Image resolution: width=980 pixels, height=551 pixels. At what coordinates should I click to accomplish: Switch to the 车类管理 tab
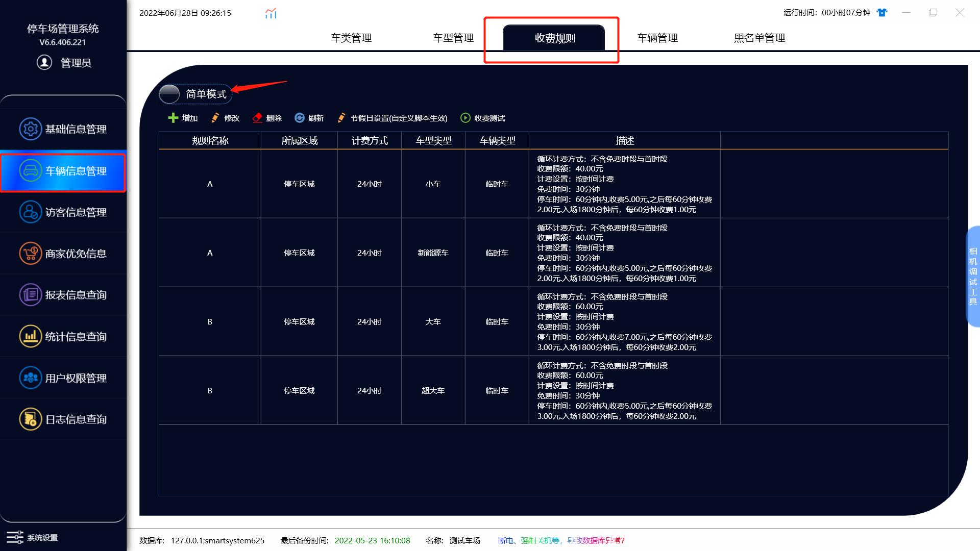click(x=351, y=38)
